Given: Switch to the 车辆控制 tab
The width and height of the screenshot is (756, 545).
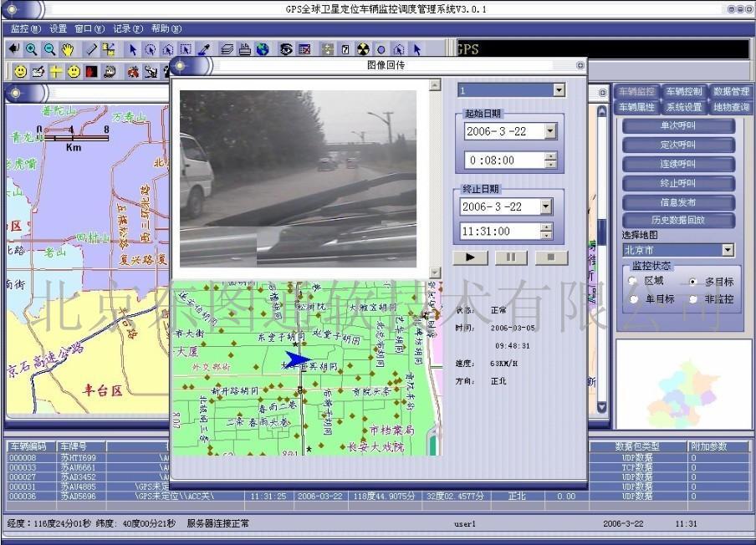Looking at the screenshot, I should [684, 92].
